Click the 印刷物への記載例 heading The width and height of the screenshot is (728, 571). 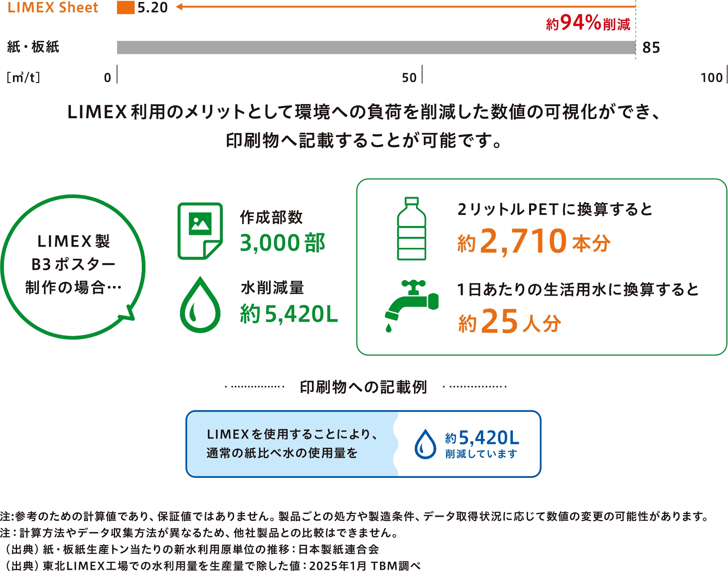(363, 387)
